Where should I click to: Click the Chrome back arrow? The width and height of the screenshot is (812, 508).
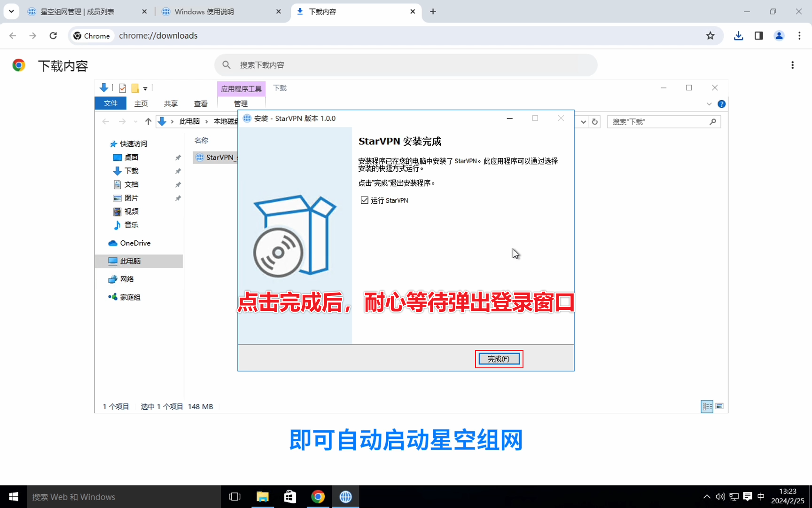(13, 36)
